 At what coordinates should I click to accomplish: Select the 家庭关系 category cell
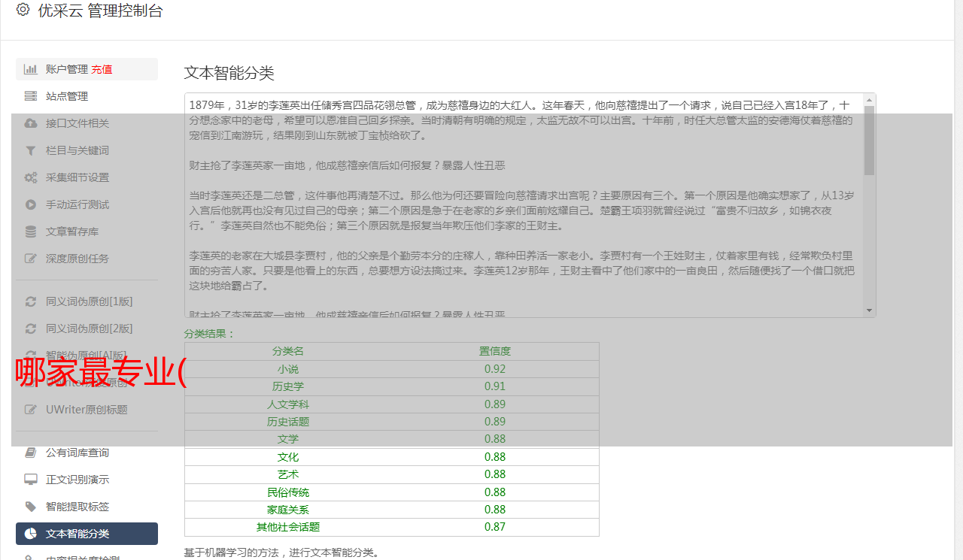288,510
